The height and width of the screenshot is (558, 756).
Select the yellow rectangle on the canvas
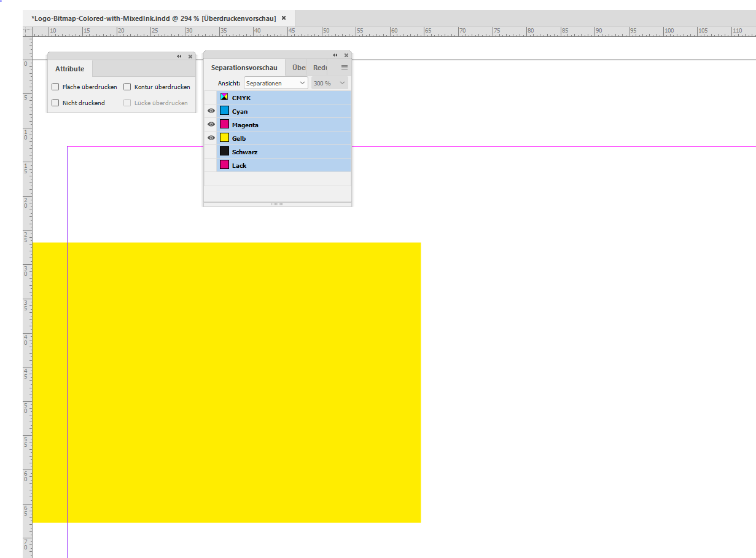point(226,382)
